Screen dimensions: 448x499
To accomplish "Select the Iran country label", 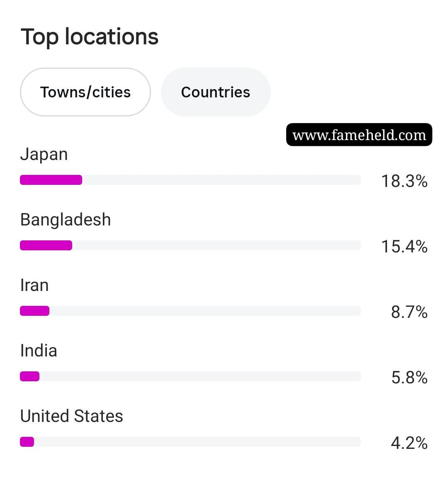I will point(34,285).
